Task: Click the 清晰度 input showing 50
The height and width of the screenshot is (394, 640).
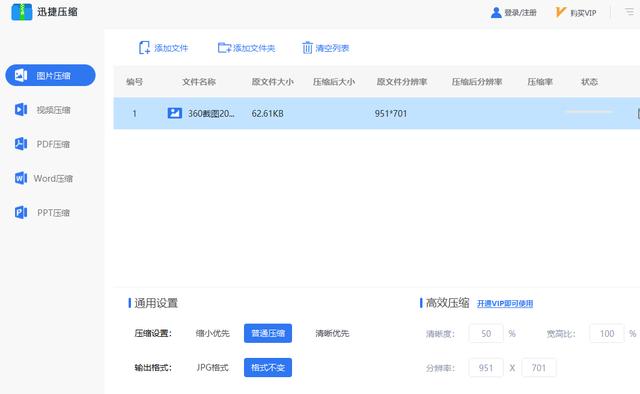Action: [x=486, y=334]
